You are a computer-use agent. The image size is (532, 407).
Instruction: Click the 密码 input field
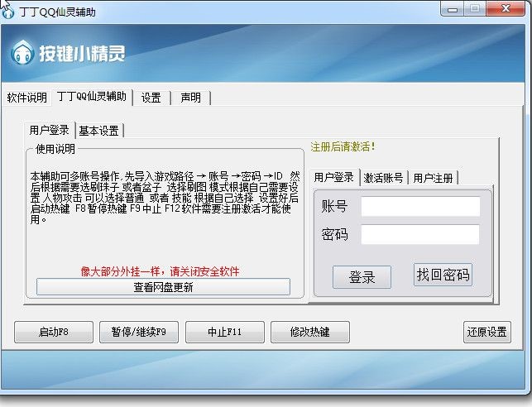[420, 234]
